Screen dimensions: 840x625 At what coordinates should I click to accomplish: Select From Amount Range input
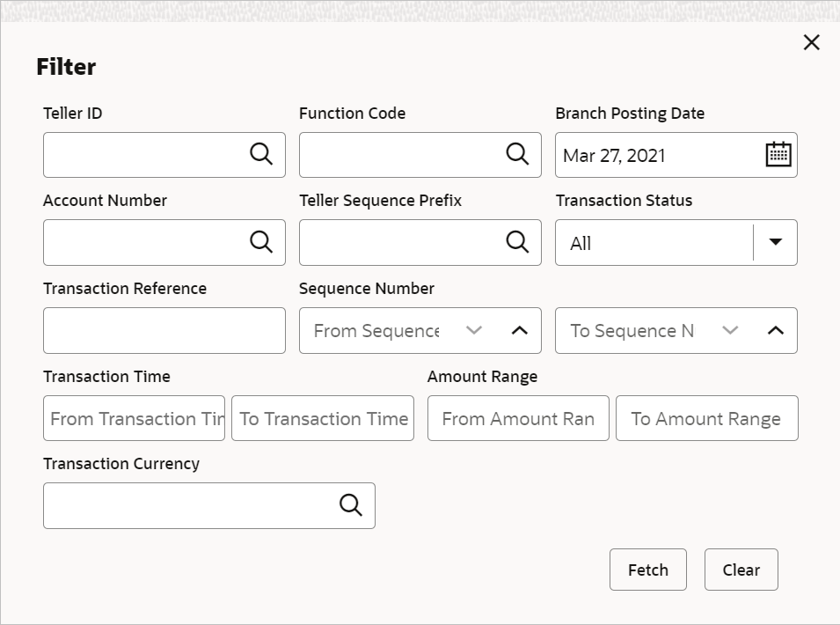pos(518,418)
